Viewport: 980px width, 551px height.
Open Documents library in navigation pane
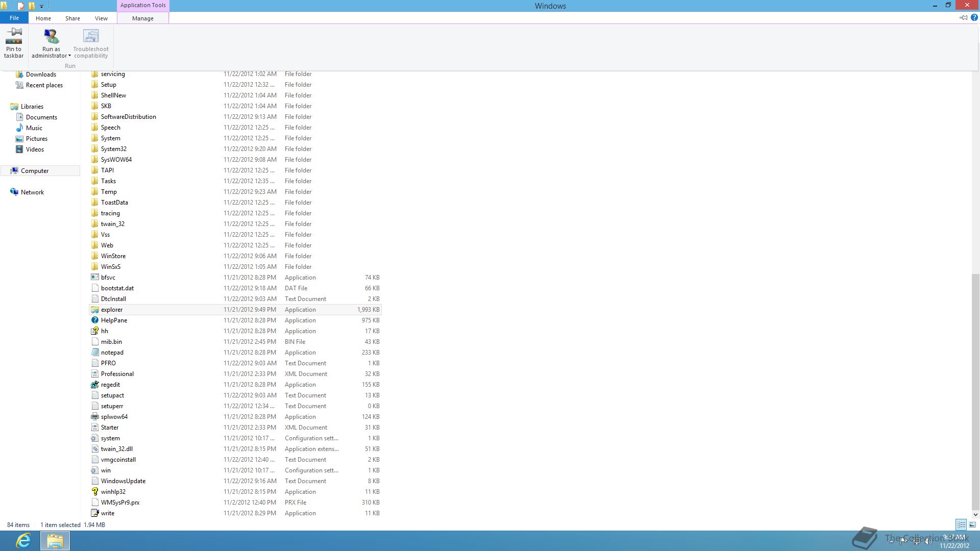click(x=41, y=117)
